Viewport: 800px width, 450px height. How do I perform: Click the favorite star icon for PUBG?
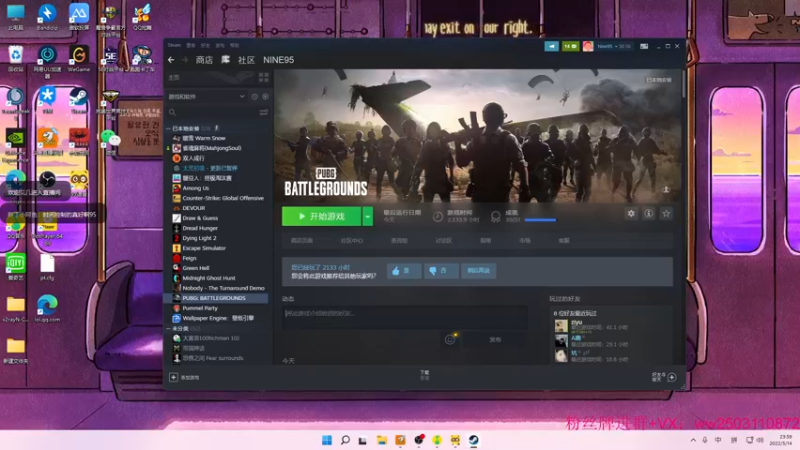point(666,214)
